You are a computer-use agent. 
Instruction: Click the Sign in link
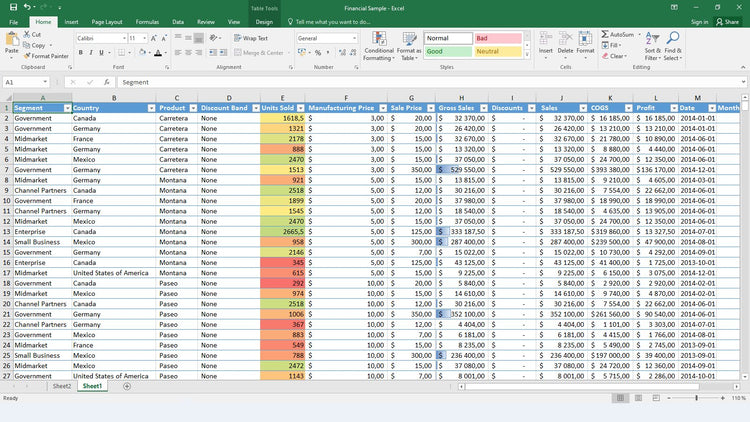(699, 21)
